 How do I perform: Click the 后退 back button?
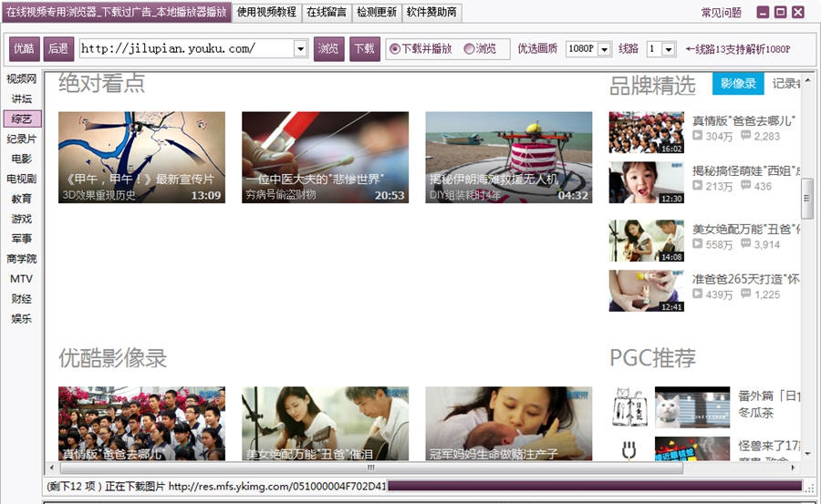58,48
